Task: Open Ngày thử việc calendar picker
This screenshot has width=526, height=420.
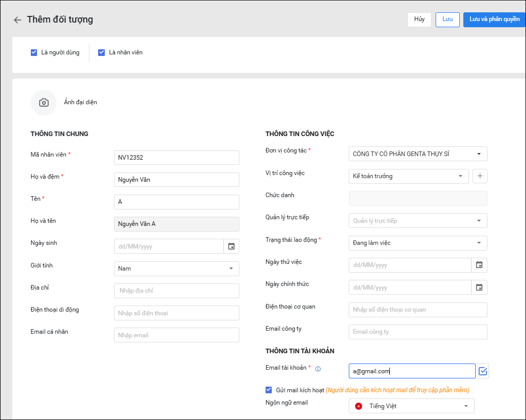Action: [x=479, y=265]
